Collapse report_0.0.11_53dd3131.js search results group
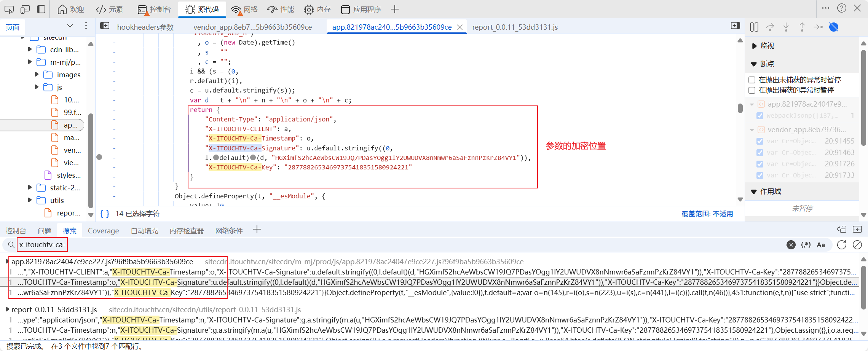Viewport: 868px width, 351px height. [7, 310]
